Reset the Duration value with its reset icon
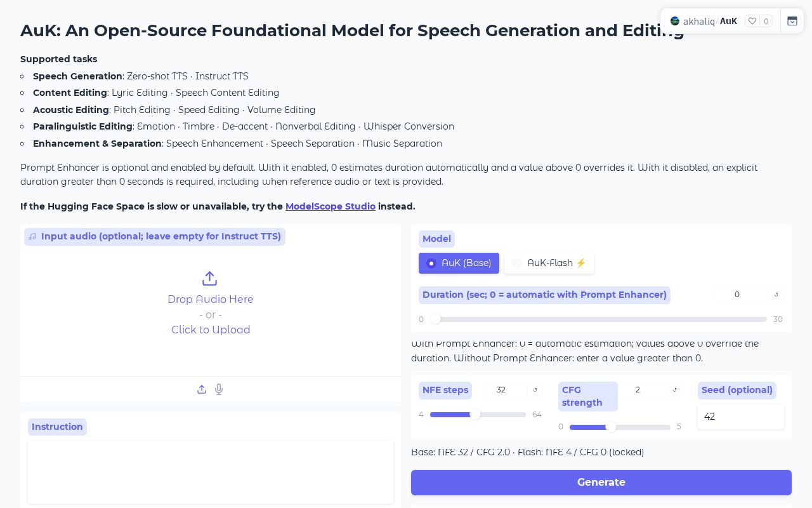The height and width of the screenshot is (508, 812). [776, 295]
